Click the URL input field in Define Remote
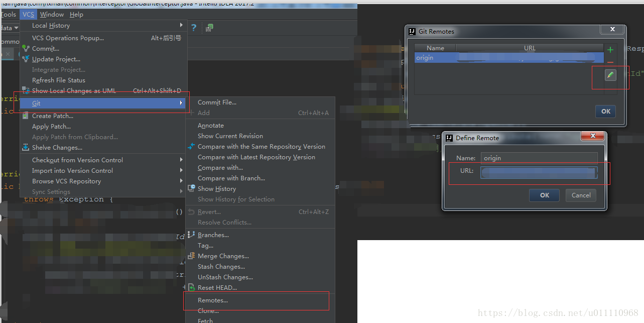The image size is (644, 323). [539, 172]
